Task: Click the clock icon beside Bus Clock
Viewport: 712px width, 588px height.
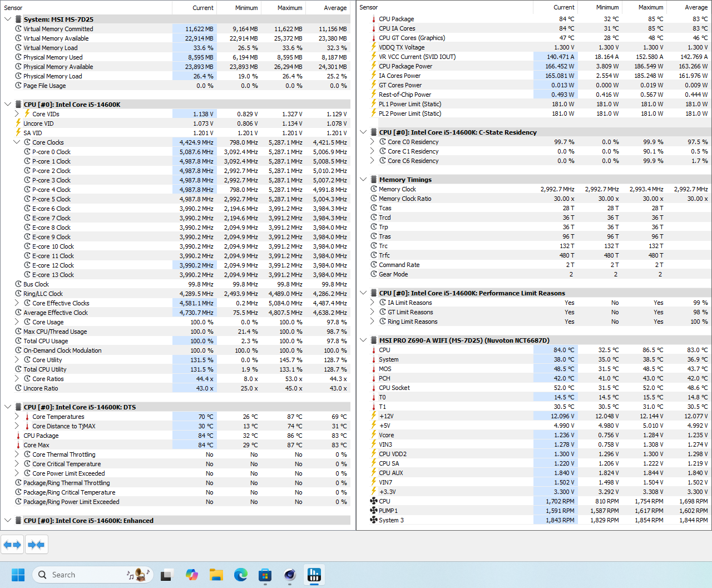Action: click(18, 284)
